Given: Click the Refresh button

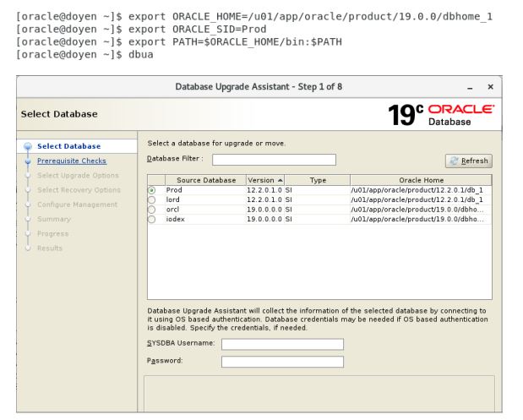Looking at the screenshot, I should [469, 161].
